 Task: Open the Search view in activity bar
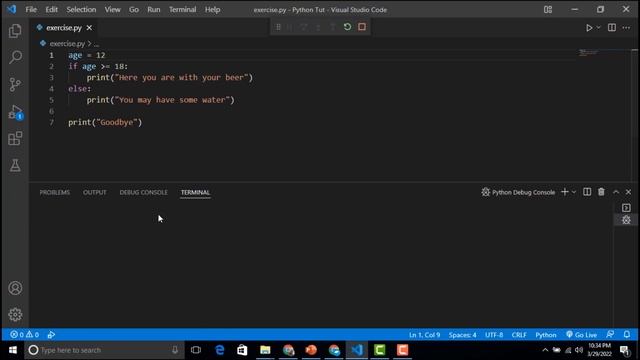tap(15, 57)
